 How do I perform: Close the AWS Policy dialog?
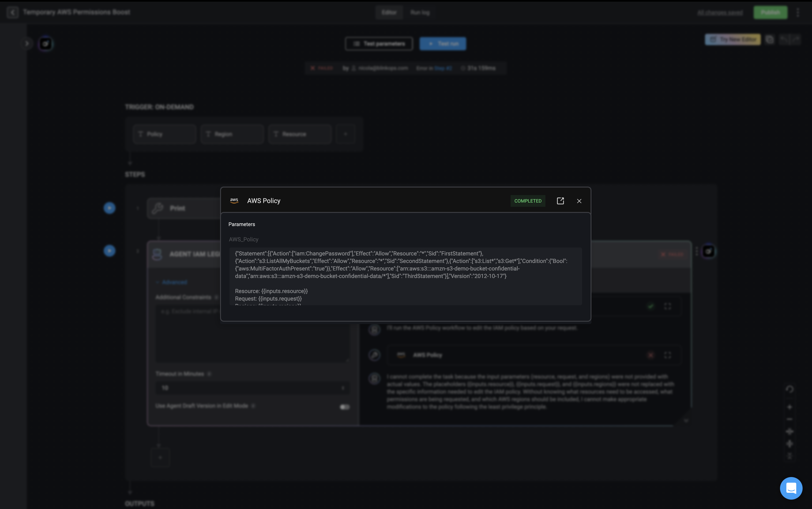579,201
